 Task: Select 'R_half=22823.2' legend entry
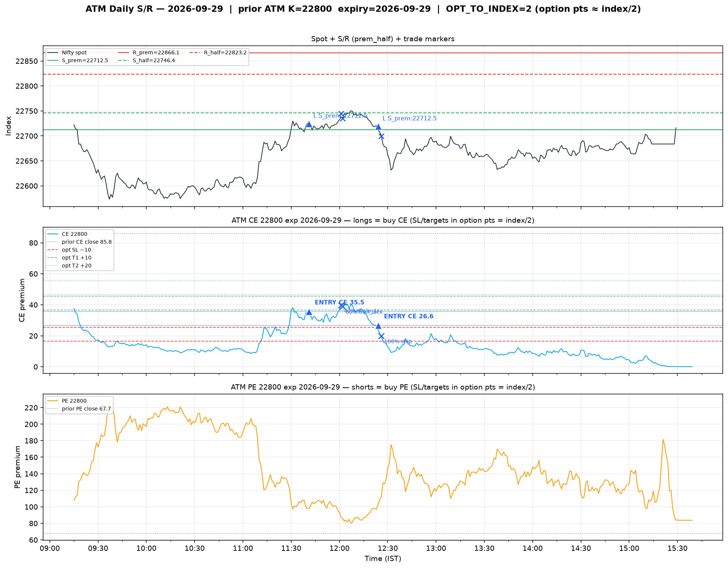pyautogui.click(x=218, y=53)
